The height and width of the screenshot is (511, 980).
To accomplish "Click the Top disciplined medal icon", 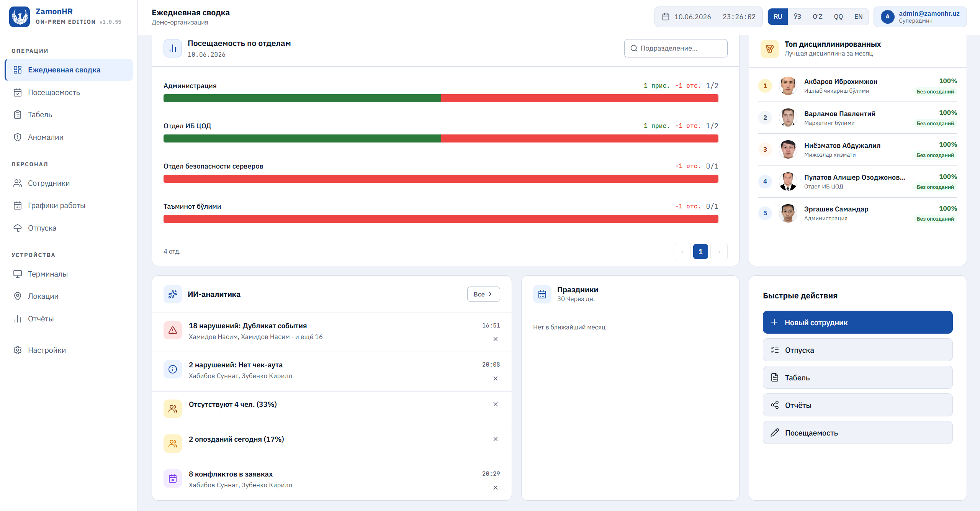I will [770, 49].
